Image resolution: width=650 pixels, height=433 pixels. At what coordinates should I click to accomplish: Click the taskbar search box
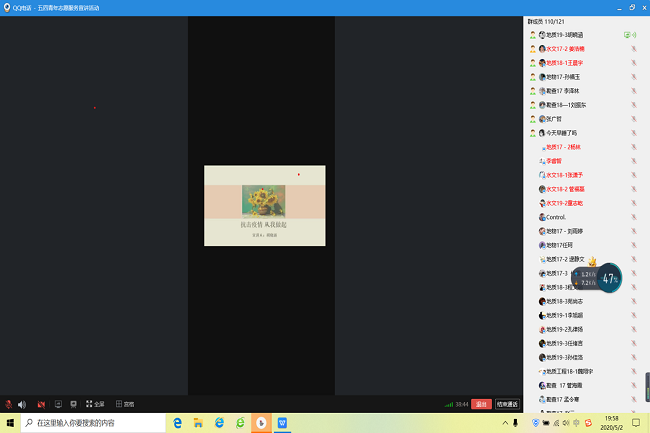pyautogui.click(x=93, y=423)
